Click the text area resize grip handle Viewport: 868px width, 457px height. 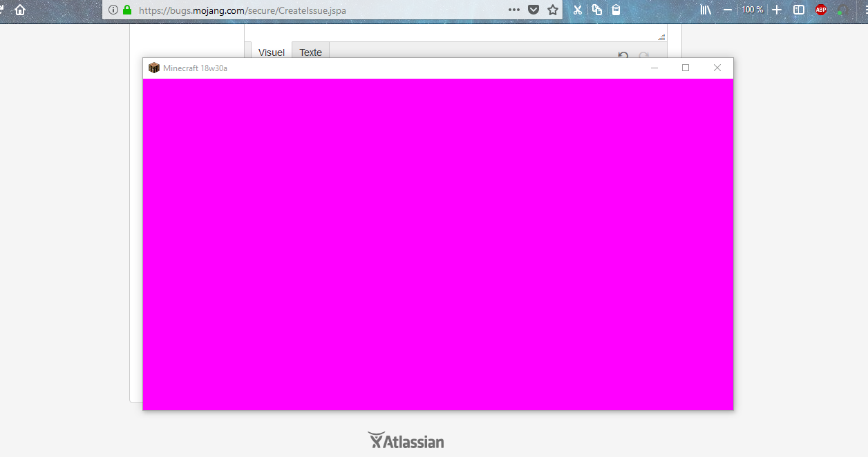click(661, 37)
